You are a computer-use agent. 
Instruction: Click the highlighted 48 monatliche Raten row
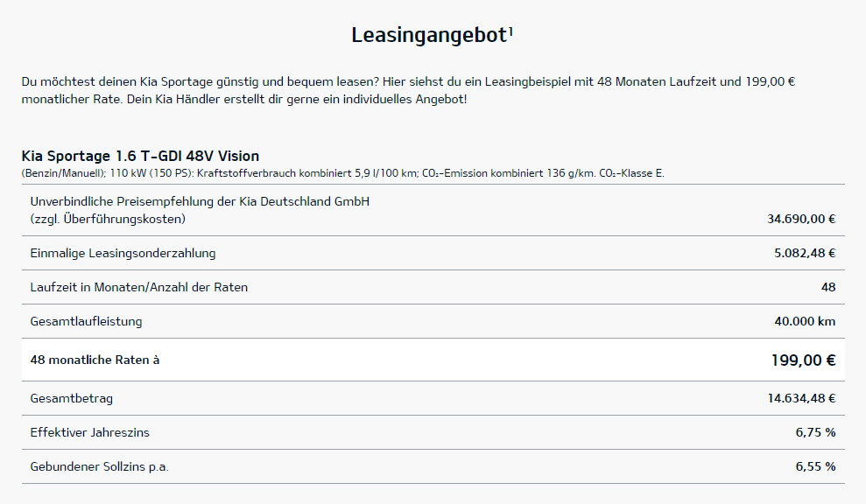coord(433,360)
